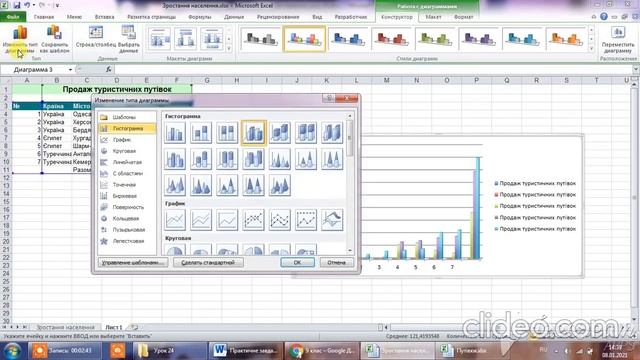Open Google Chrome taskbar item
The height and width of the screenshot is (360, 640).
321,351
